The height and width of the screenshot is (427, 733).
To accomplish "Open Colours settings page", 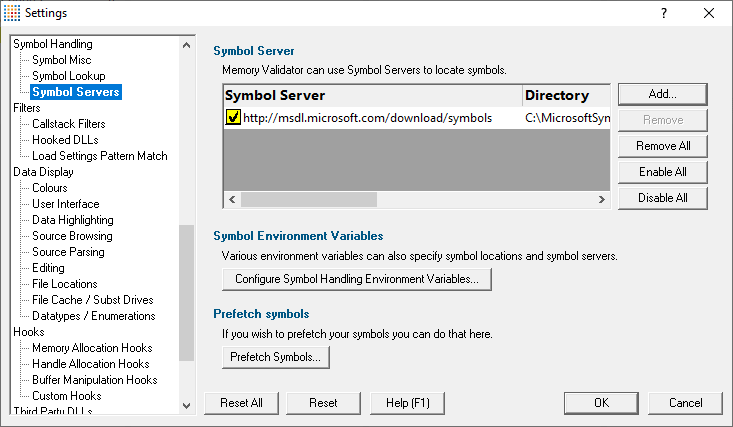I will tap(50, 188).
